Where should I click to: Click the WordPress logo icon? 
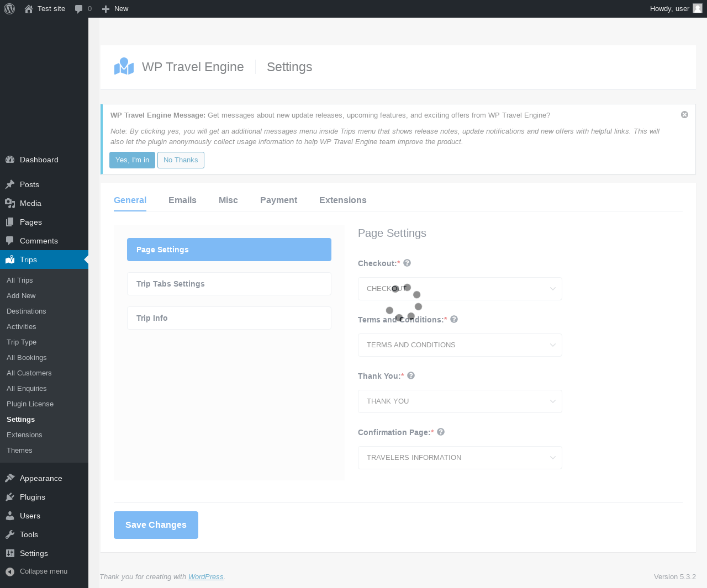click(x=9, y=9)
